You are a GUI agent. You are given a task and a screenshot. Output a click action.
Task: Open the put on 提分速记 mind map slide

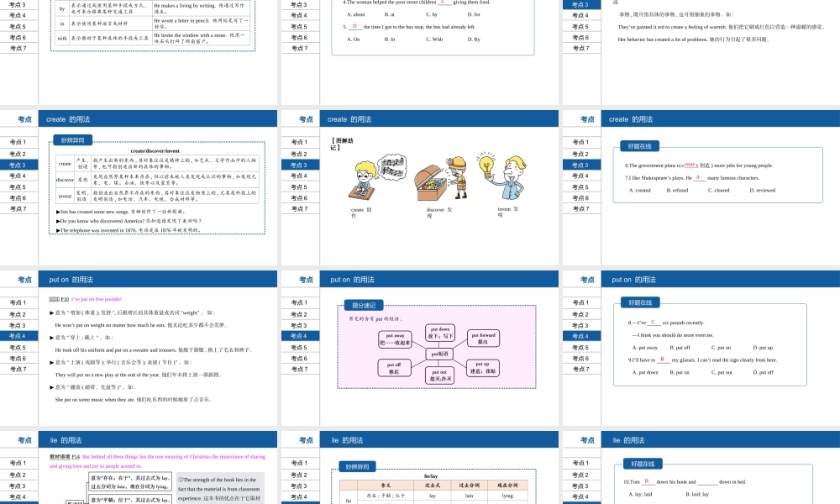tap(420, 348)
